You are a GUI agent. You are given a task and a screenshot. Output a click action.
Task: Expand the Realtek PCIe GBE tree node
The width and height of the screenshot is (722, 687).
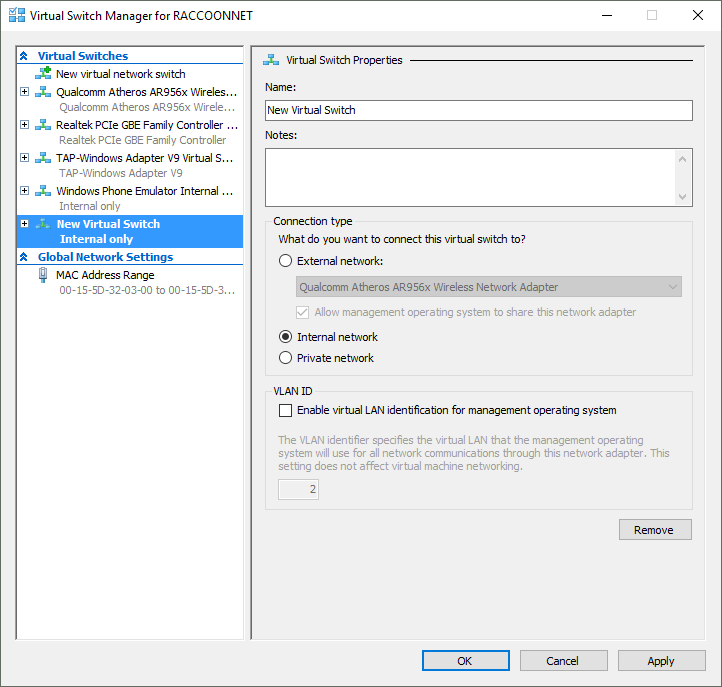tap(25, 125)
